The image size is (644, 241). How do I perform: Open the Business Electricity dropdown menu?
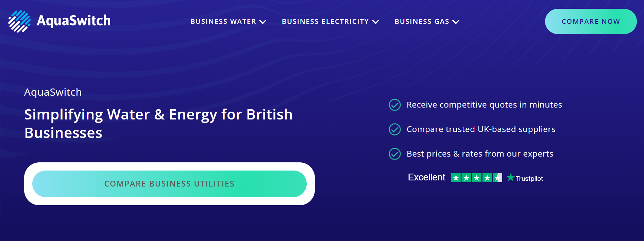point(376,21)
